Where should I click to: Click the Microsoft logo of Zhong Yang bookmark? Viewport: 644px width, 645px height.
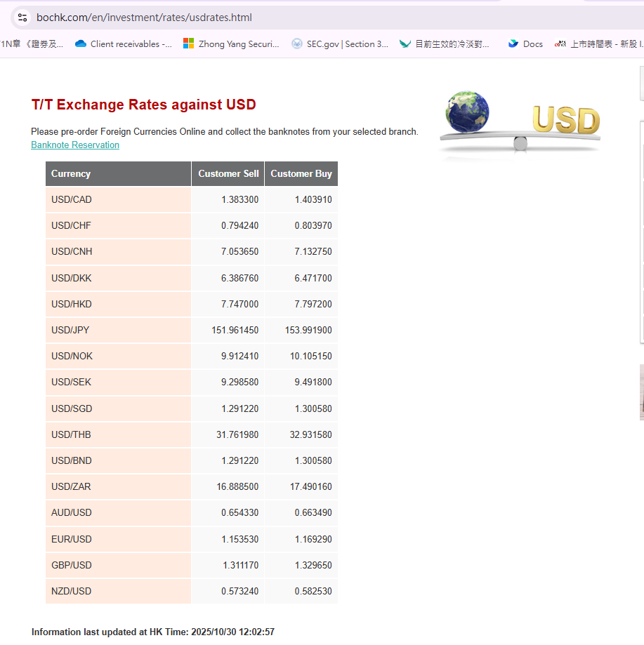(188, 44)
